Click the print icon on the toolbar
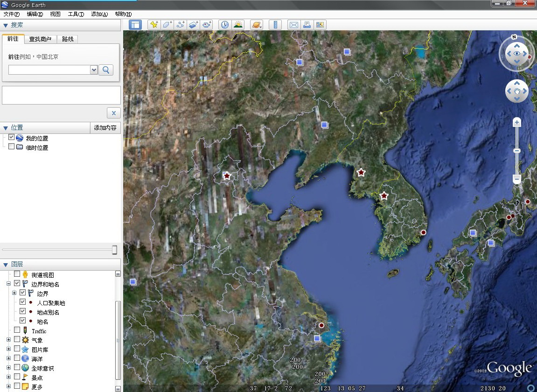537x392 pixels. (307, 24)
